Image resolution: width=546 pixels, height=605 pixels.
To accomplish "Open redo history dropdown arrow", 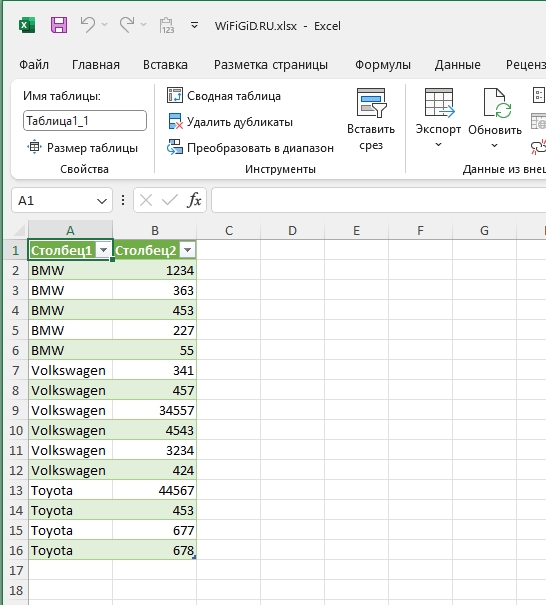I will click(x=143, y=25).
